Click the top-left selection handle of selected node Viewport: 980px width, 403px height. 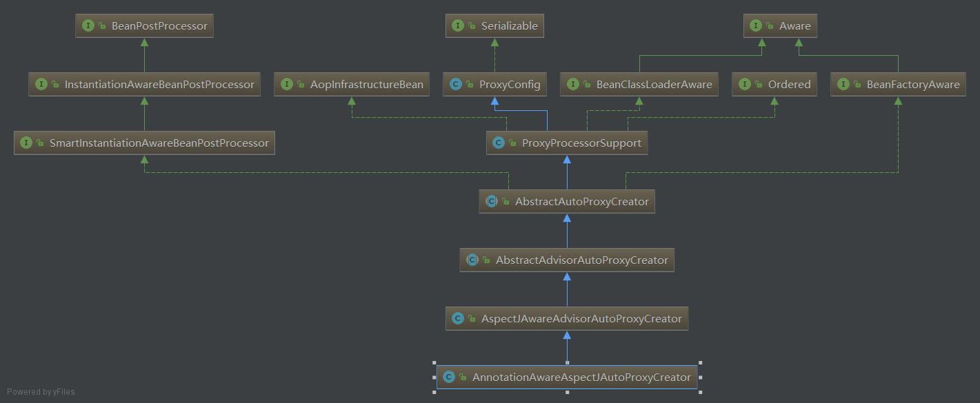434,362
